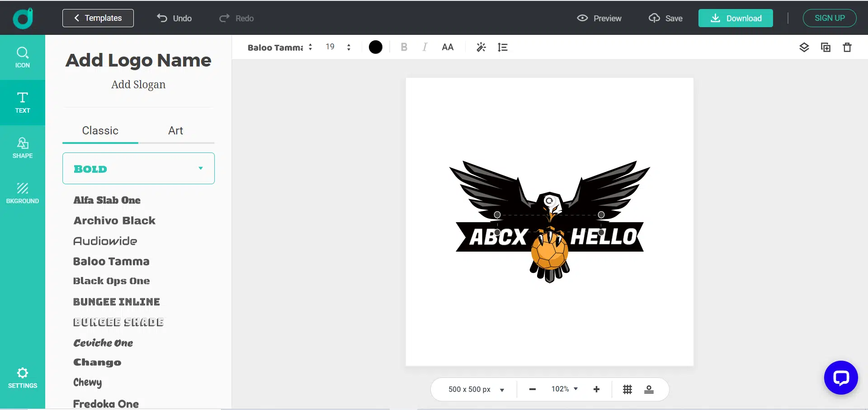The image size is (868, 410).
Task: Open the 102% zoom level dropdown
Action: tap(565, 389)
